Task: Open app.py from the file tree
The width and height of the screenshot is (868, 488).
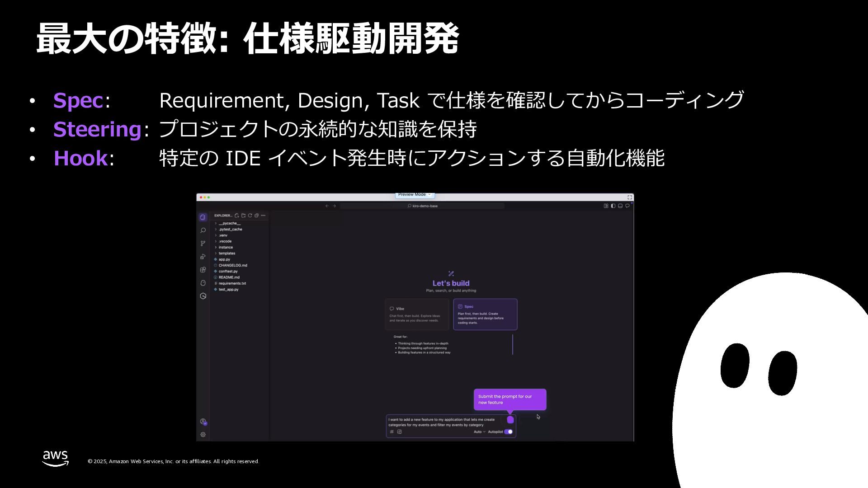Action: point(224,259)
